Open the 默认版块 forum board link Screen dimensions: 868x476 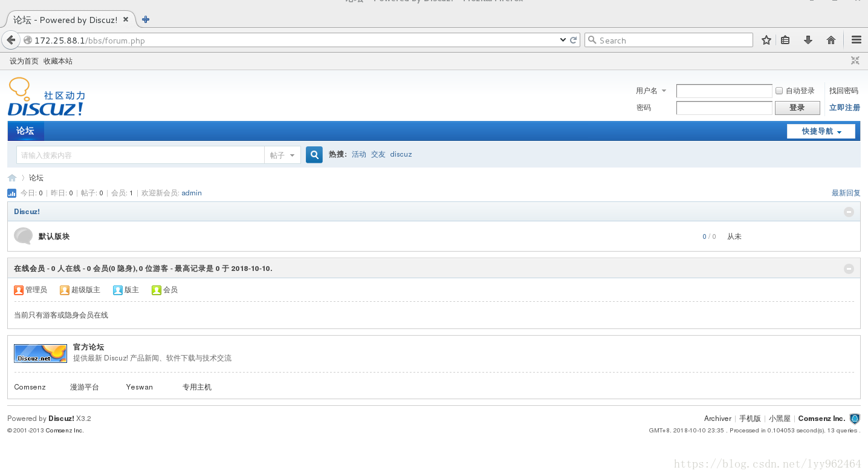[x=54, y=236]
